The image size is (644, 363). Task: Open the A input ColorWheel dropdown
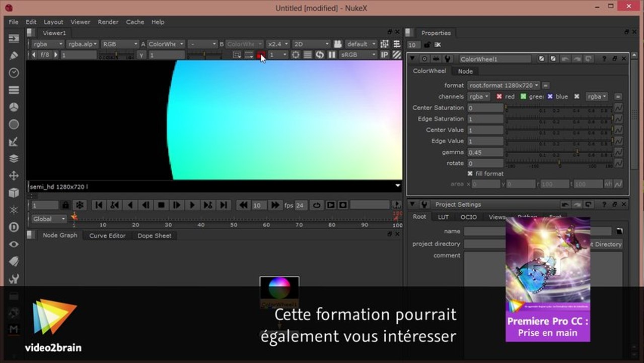coord(166,44)
